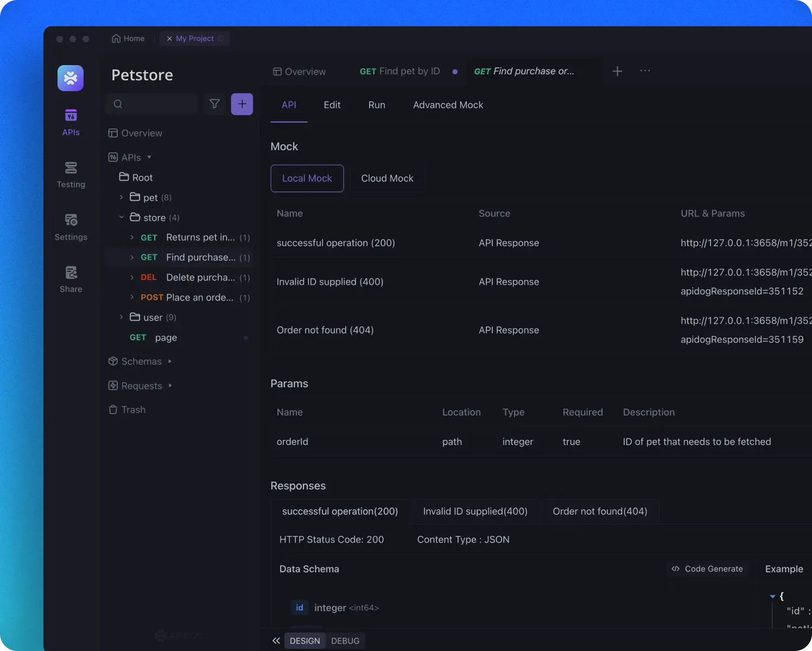Expand Place an orde... endpoint chevron

click(132, 297)
